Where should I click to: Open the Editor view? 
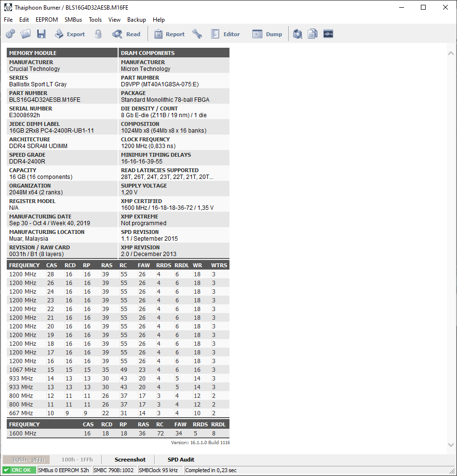pos(226,34)
